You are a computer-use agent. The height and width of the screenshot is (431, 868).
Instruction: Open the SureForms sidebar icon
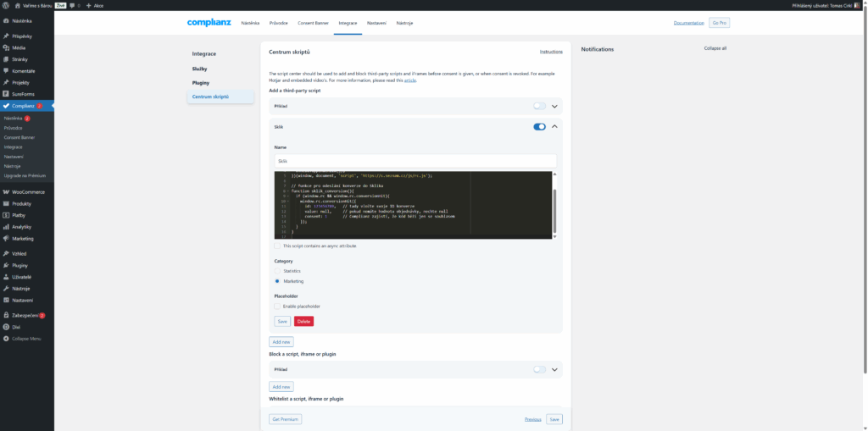click(7, 93)
